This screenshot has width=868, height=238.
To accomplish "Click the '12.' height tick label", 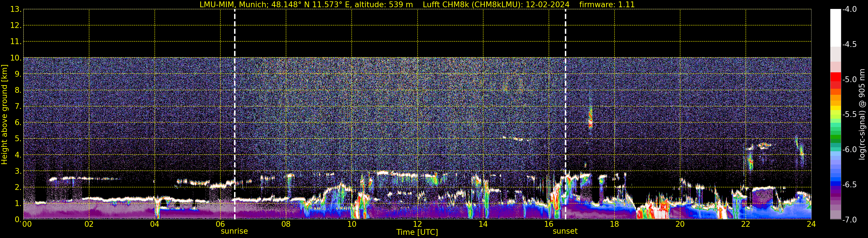I will coord(16,26).
